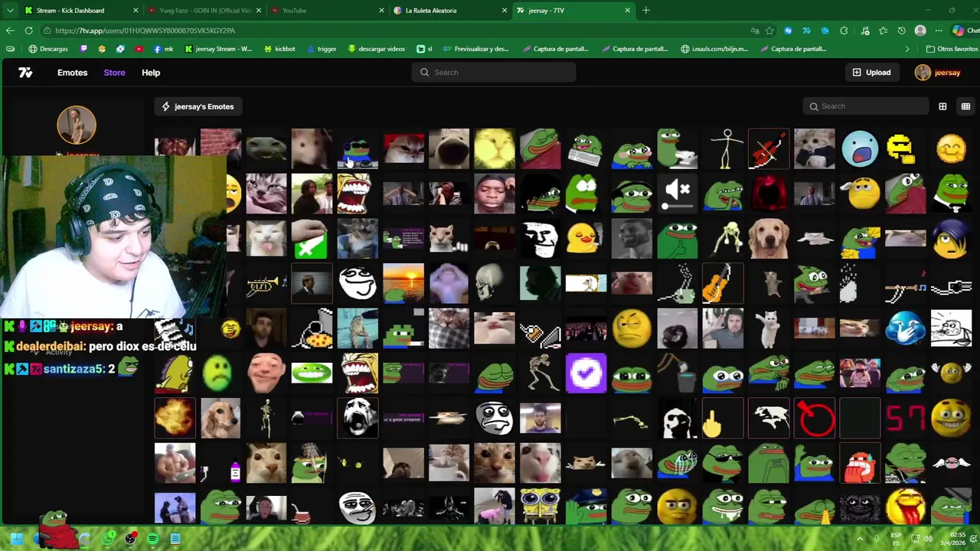Image resolution: width=980 pixels, height=551 pixels.
Task: Select the blue globe emote
Action: pyautogui.click(x=906, y=329)
